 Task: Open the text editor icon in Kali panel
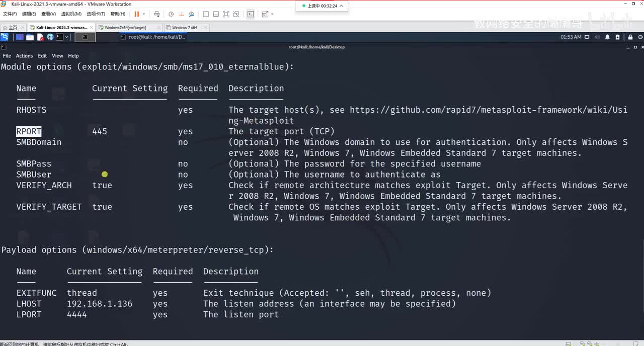click(40, 37)
